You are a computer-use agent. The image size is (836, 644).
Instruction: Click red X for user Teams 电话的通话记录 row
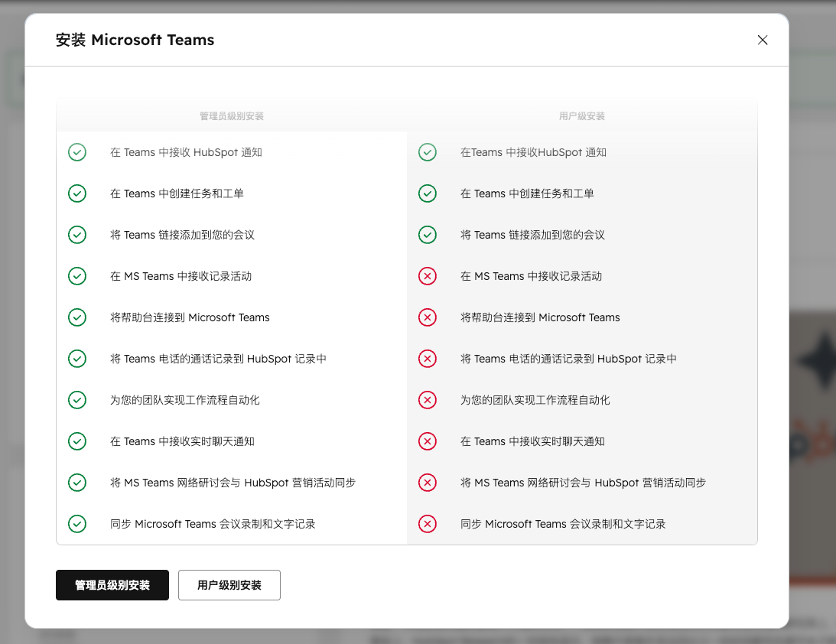tap(428, 359)
